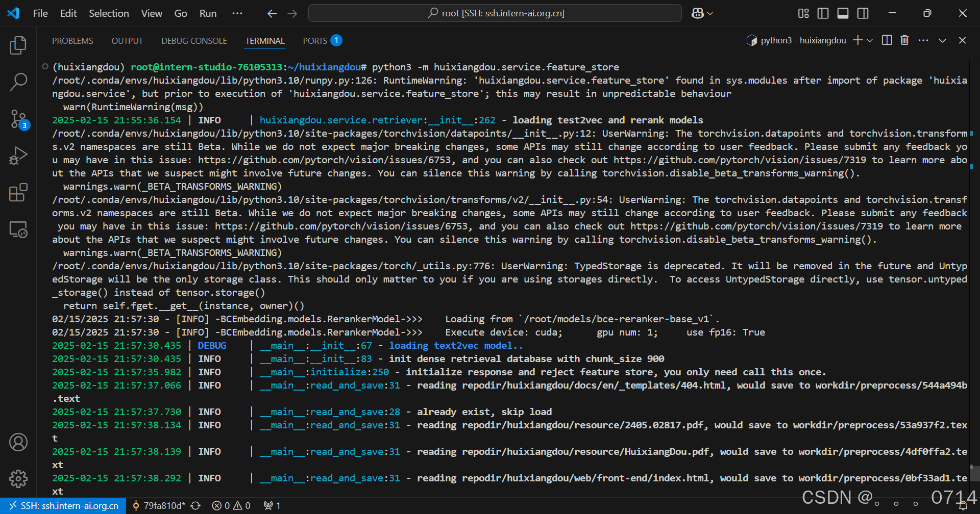Toggle the primary side bar

(x=823, y=13)
